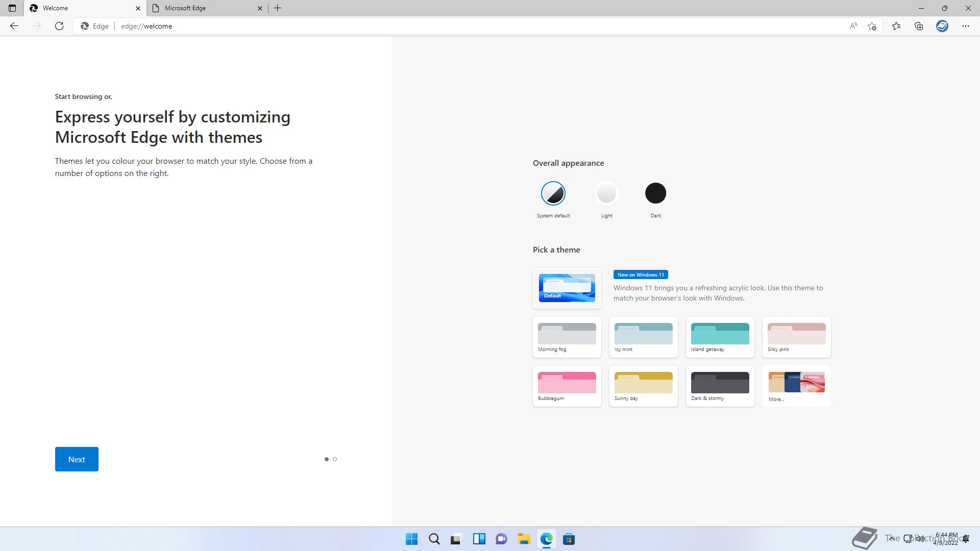Image resolution: width=980 pixels, height=551 pixels.
Task: Open a new tab with plus icon
Action: 278,8
